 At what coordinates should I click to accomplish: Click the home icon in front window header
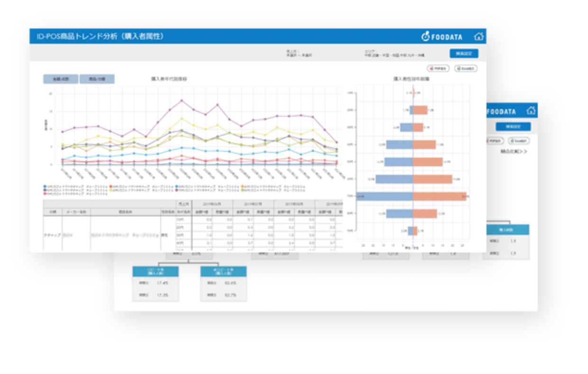478,37
